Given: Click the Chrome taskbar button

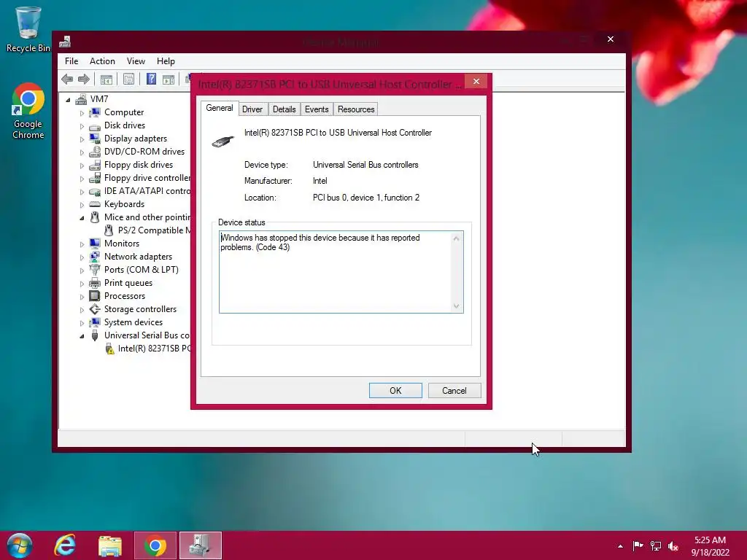Looking at the screenshot, I should click(x=155, y=545).
